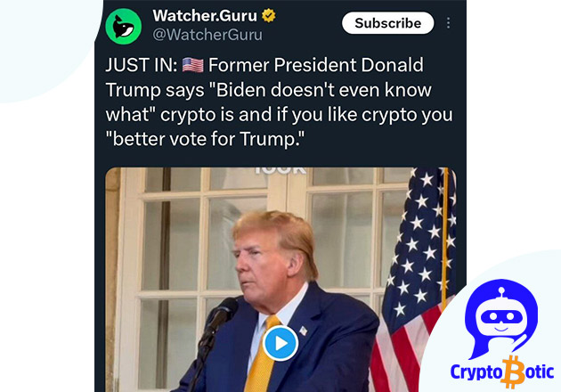Click the yellow tie in the video frame
The image size is (561, 392).
click(263, 355)
